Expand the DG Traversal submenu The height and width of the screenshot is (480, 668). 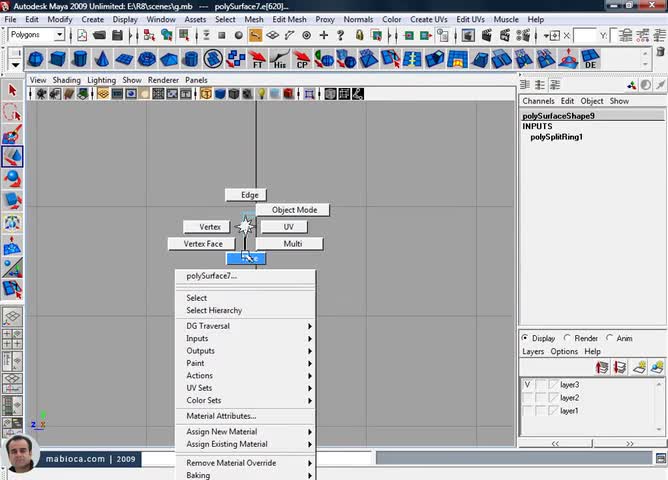[245, 326]
